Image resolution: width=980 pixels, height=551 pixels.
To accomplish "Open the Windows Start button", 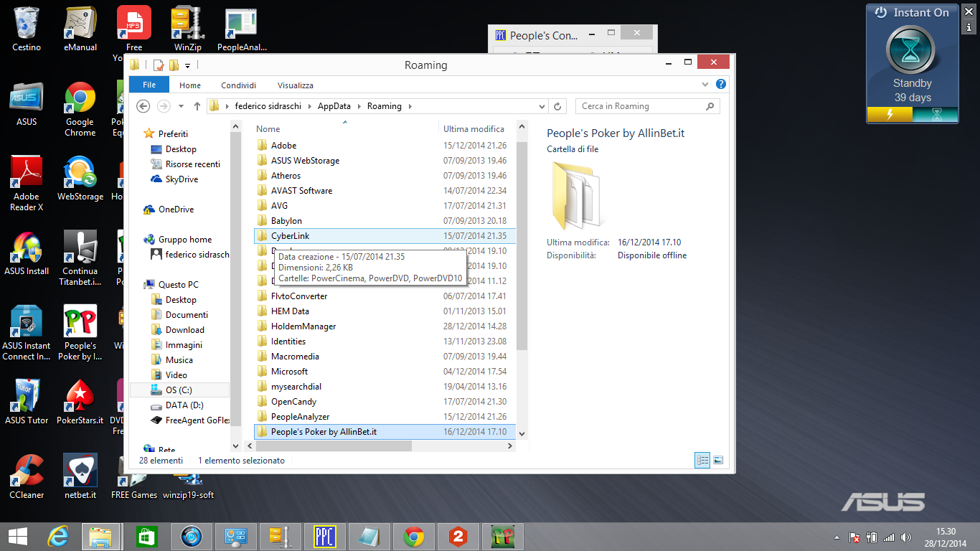I will coord(18,536).
